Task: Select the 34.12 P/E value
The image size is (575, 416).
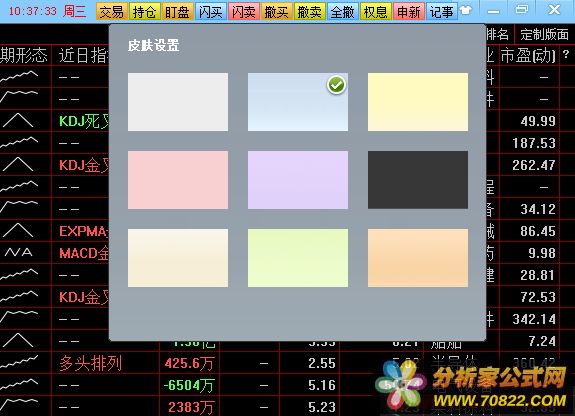Action: click(538, 209)
